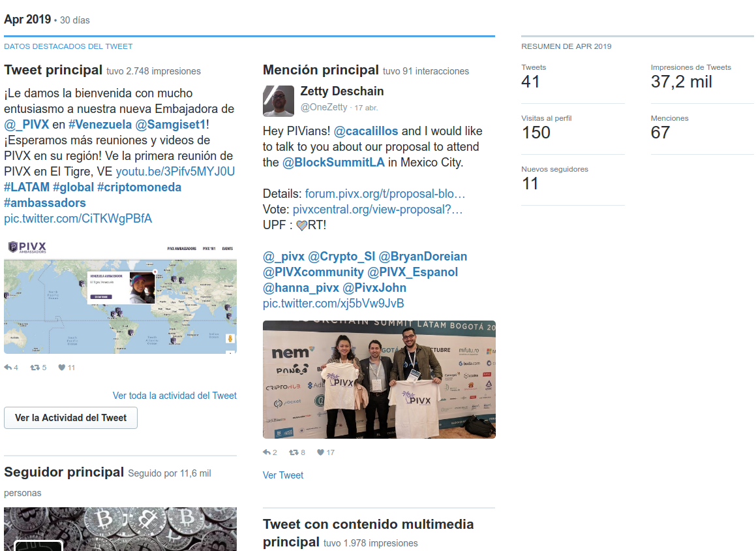Open pic.twitter.com/CiTKWgPBfA link
This screenshot has height=551, width=756.
coord(78,219)
